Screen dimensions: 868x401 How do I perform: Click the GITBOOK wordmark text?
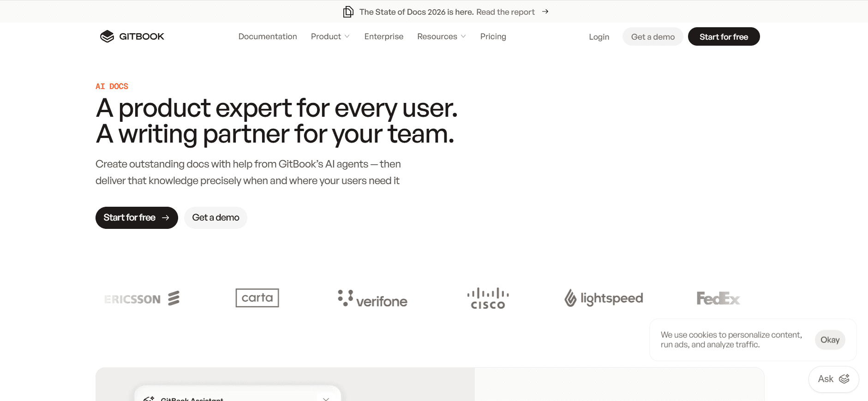(x=142, y=36)
